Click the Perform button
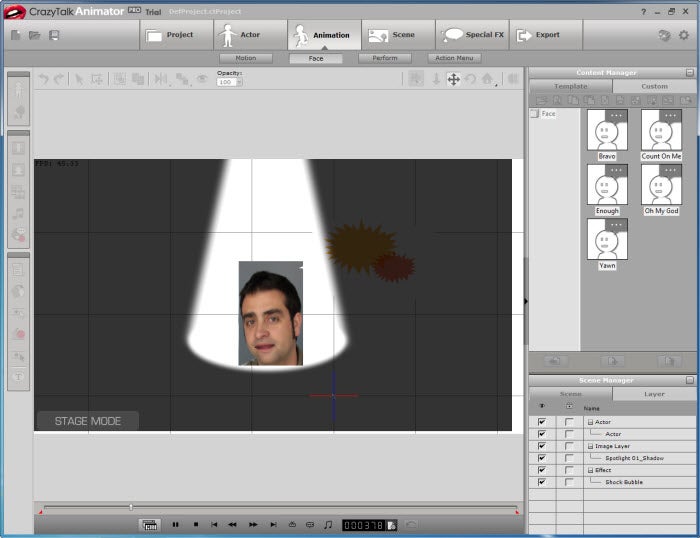 [x=385, y=58]
